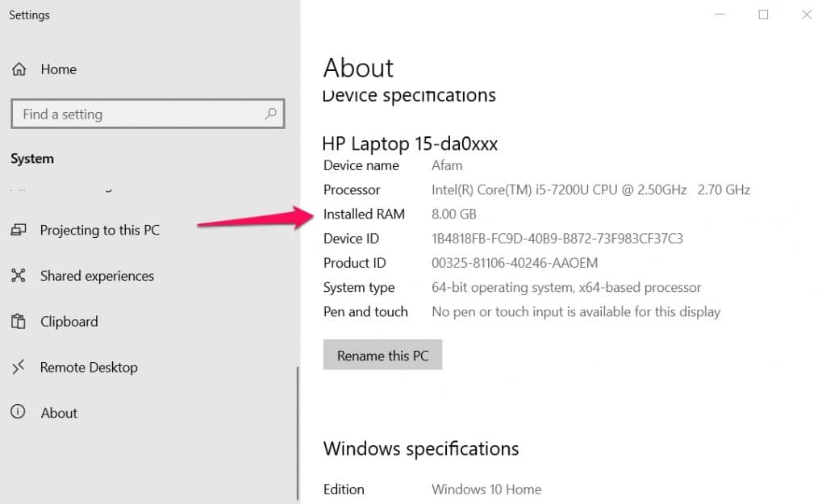Viewport: 826px width, 504px height.
Task: Click the About page title
Action: coord(358,68)
